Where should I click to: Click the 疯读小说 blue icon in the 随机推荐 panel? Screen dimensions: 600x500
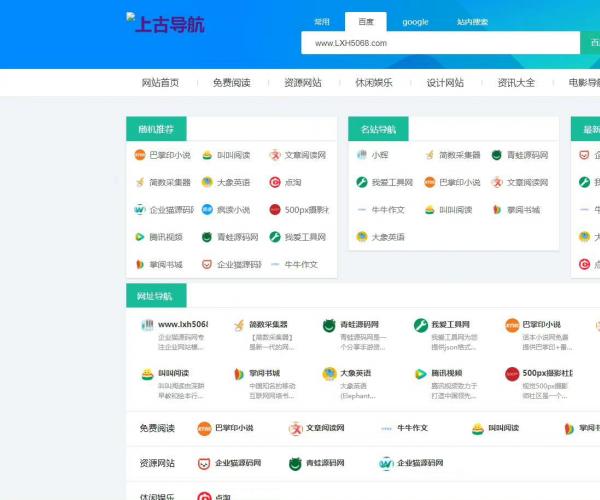[207, 210]
